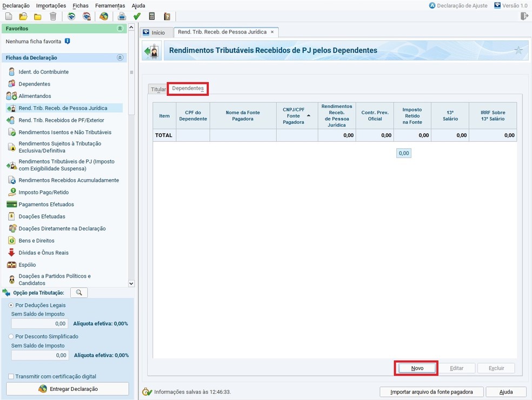
Task: Open Doações Diretamente na Declaração
Action: pos(62,228)
